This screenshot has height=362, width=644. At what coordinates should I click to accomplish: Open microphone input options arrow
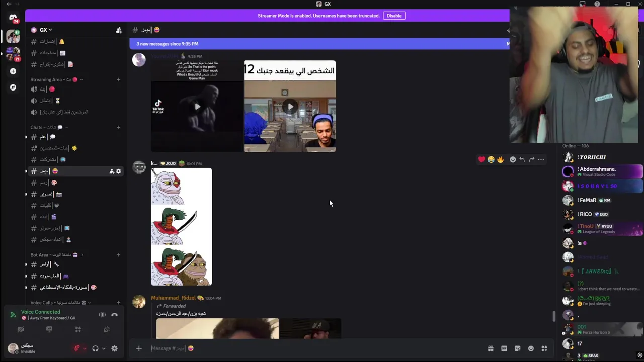(x=84, y=348)
